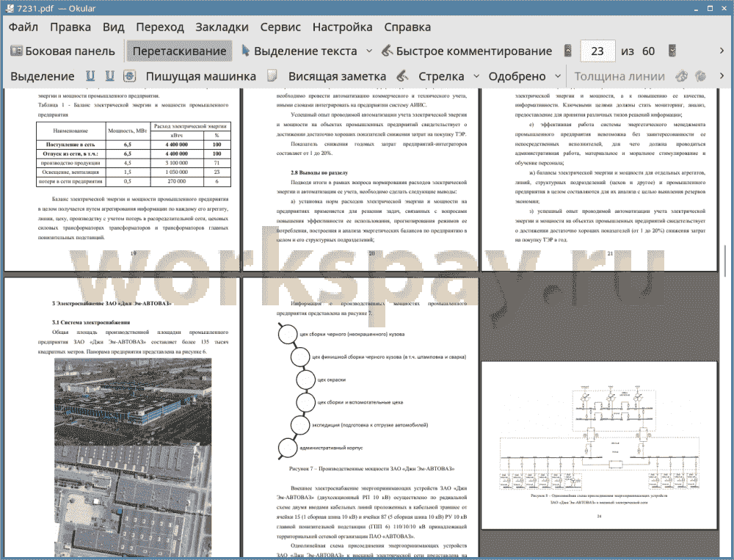Click the heading '2.8 Выводы по разделу'
The height and width of the screenshot is (560, 734).
(x=319, y=172)
